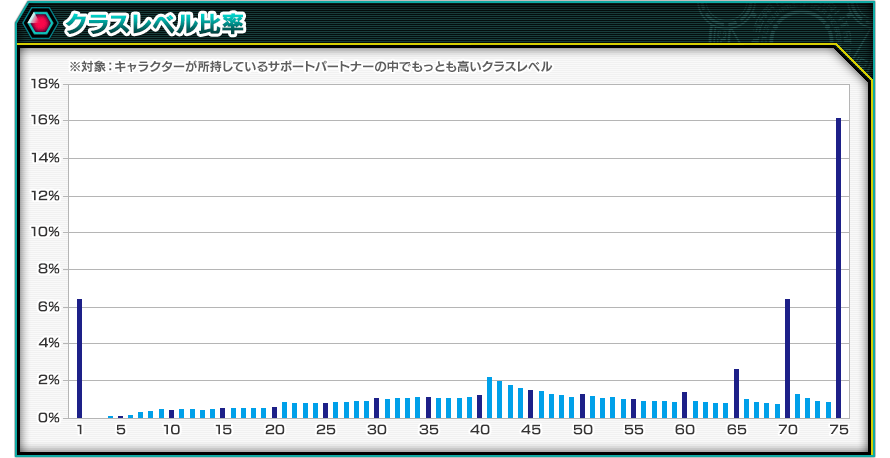The width and height of the screenshot is (890, 458).
Task: Click the dark bar at level 45
Action: pos(531,404)
